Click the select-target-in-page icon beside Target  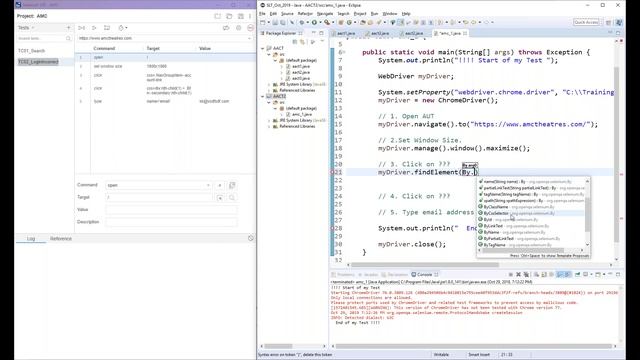pos(220,198)
